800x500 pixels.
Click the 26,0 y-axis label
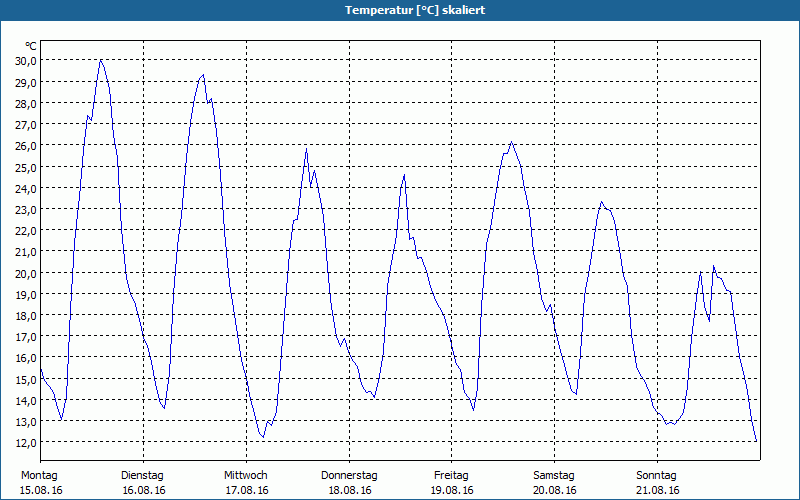pos(26,146)
